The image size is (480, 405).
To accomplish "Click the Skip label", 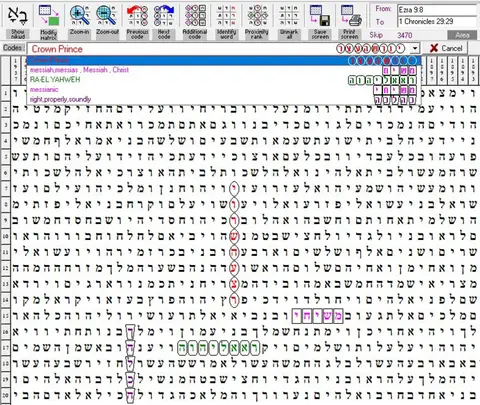I will 376,35.
